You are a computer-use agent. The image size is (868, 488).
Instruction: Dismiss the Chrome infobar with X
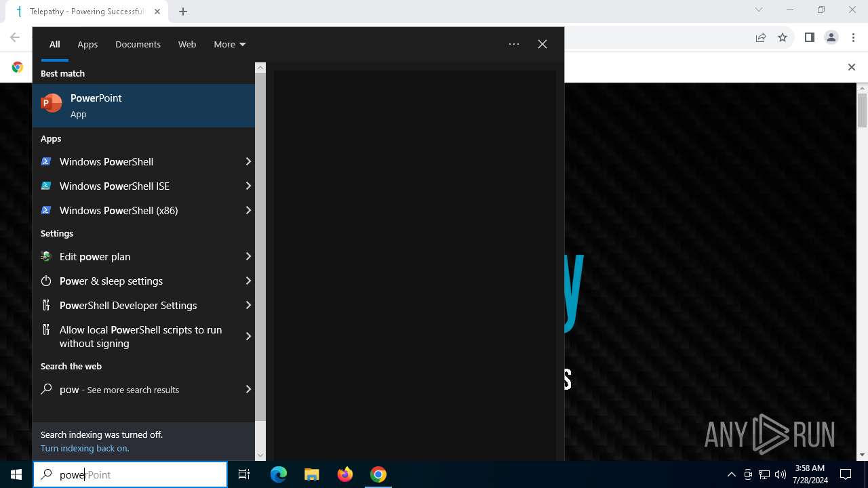coord(852,67)
